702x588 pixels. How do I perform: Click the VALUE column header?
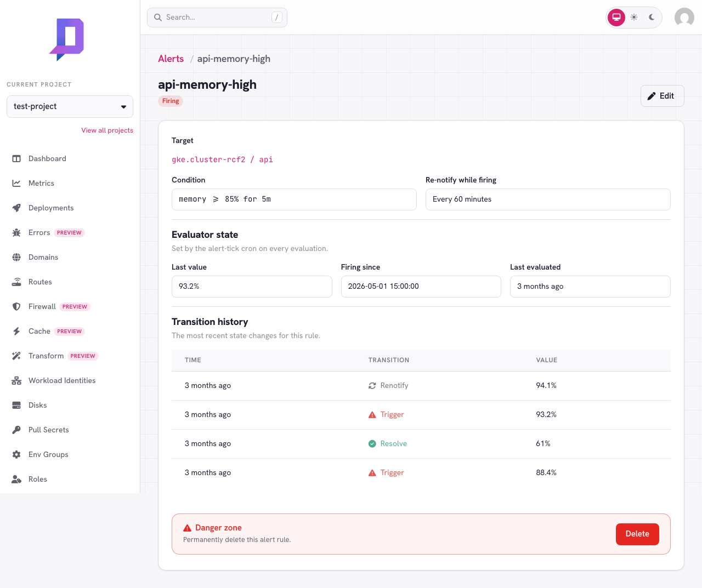pos(547,360)
